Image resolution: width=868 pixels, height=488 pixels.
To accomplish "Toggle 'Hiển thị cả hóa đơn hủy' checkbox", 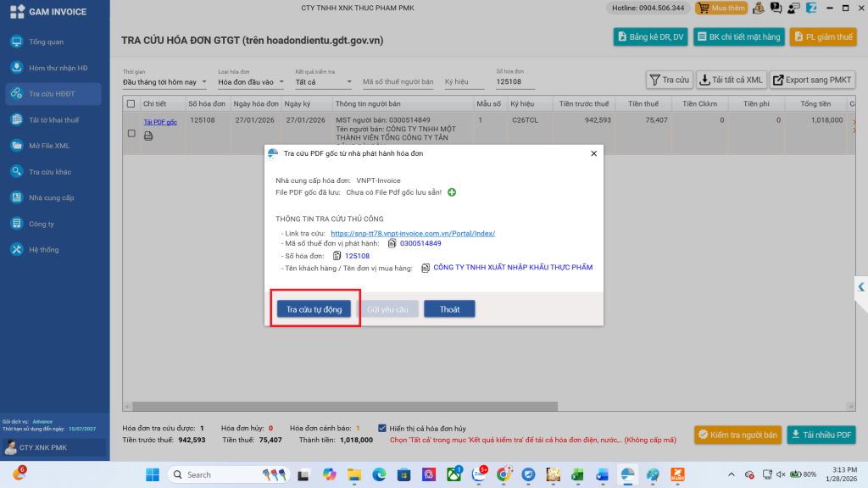I will click(383, 428).
